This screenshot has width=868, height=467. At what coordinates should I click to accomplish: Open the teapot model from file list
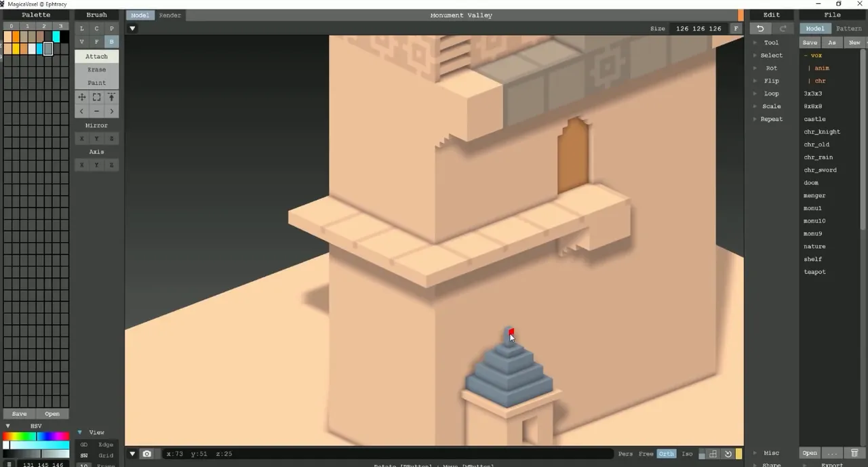tap(814, 272)
